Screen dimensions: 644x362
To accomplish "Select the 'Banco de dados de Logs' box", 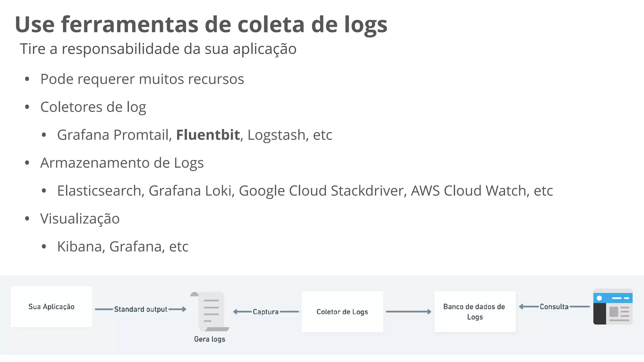I will pos(475,312).
